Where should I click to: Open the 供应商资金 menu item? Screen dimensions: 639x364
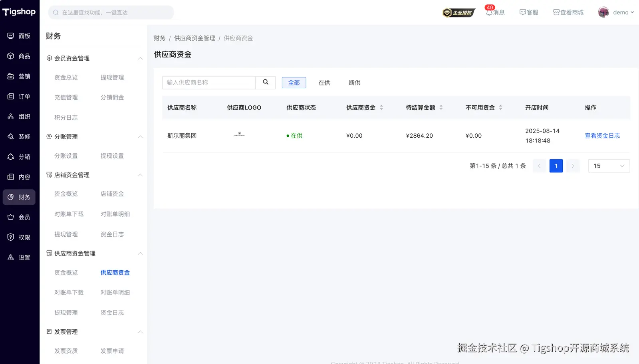115,273
